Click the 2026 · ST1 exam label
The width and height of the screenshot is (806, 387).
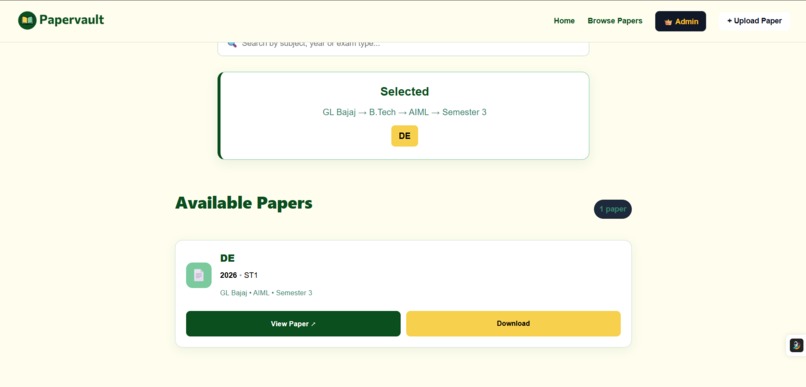coord(239,275)
